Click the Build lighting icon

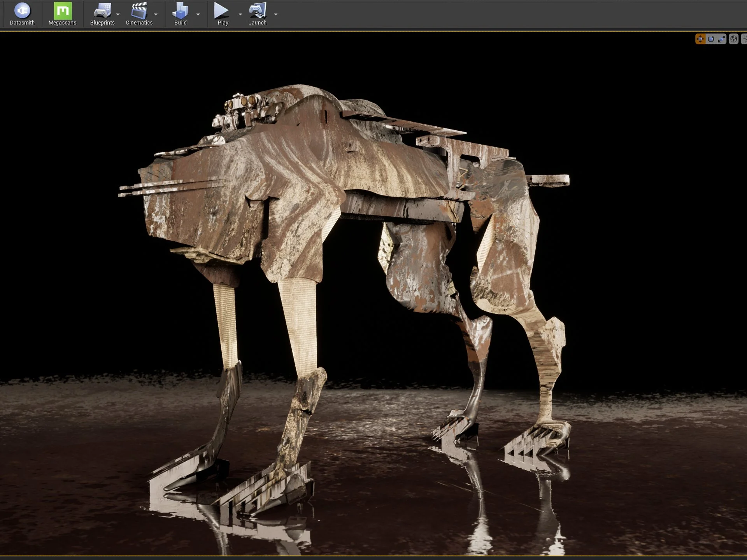coord(180,11)
